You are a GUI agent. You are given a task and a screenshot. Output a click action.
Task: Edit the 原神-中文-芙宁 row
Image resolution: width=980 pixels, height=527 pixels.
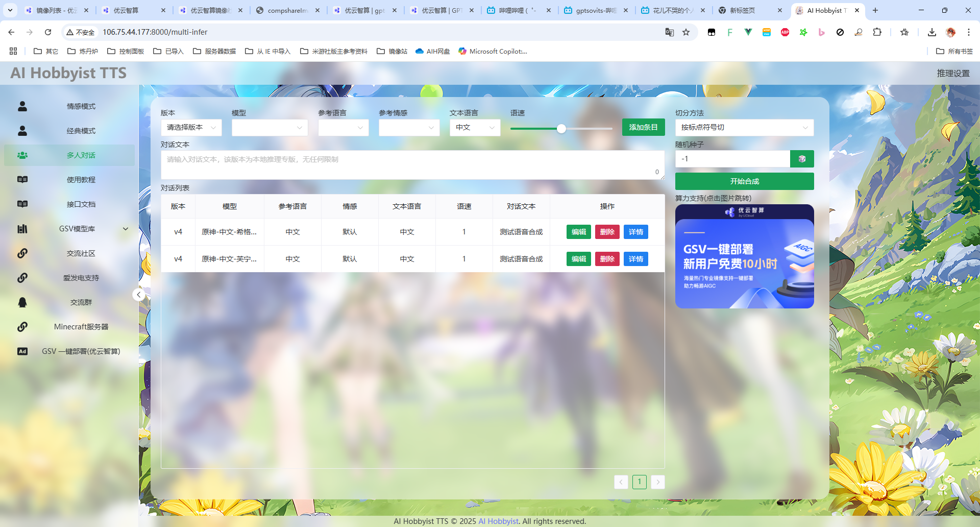point(579,259)
